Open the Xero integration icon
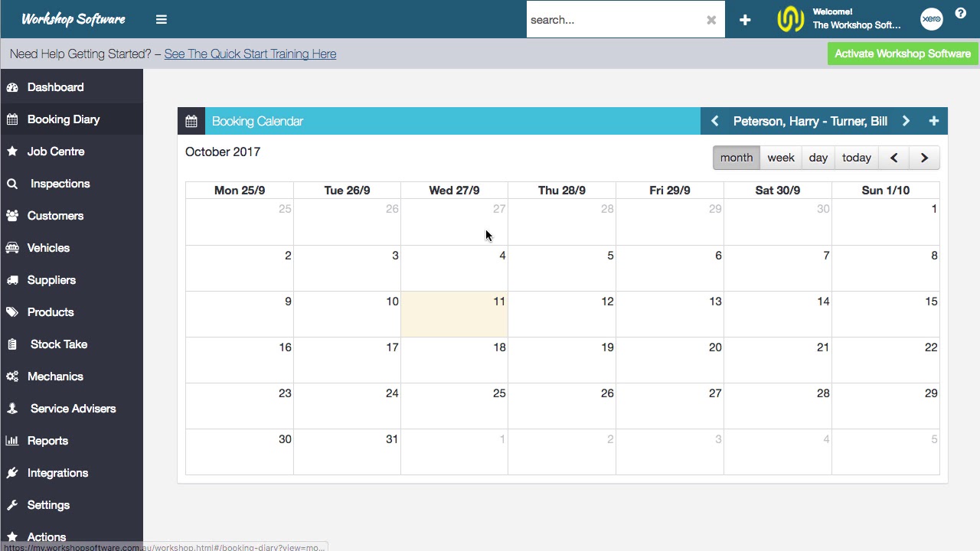The height and width of the screenshot is (551, 980). [931, 19]
